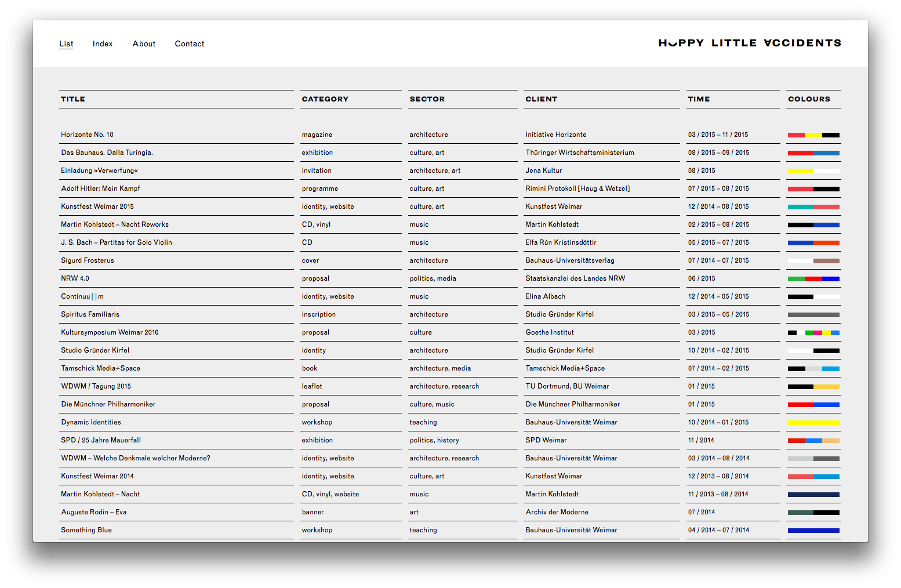Go to the Contact page
Viewport: 901px width, 588px height.
[190, 43]
